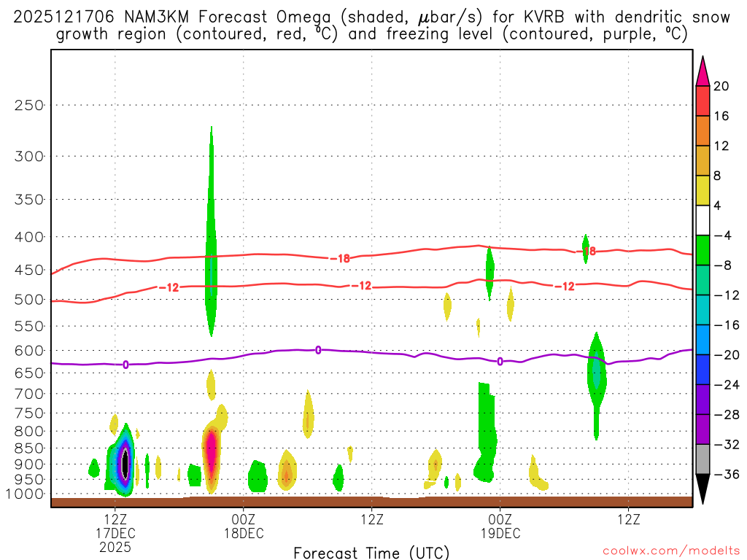This screenshot has width=747, height=560.
Task: Click the orange color bar segment between 12 and 16
Action: pos(703,131)
